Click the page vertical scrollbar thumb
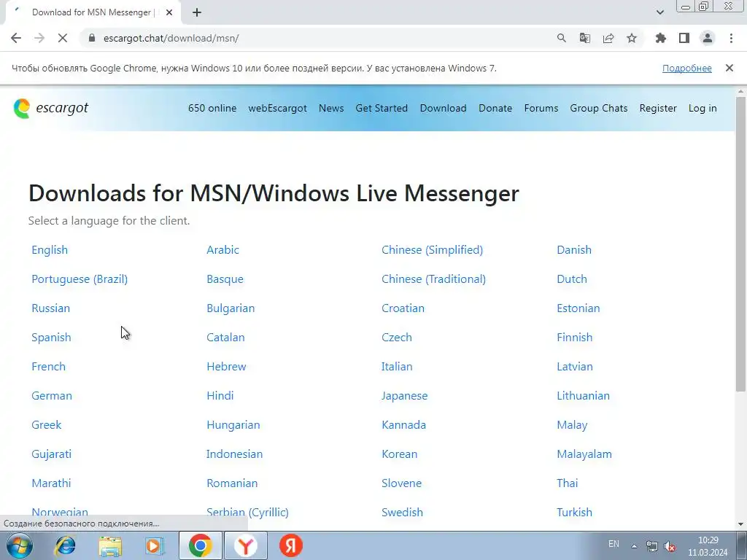The image size is (747, 560). pos(741,244)
